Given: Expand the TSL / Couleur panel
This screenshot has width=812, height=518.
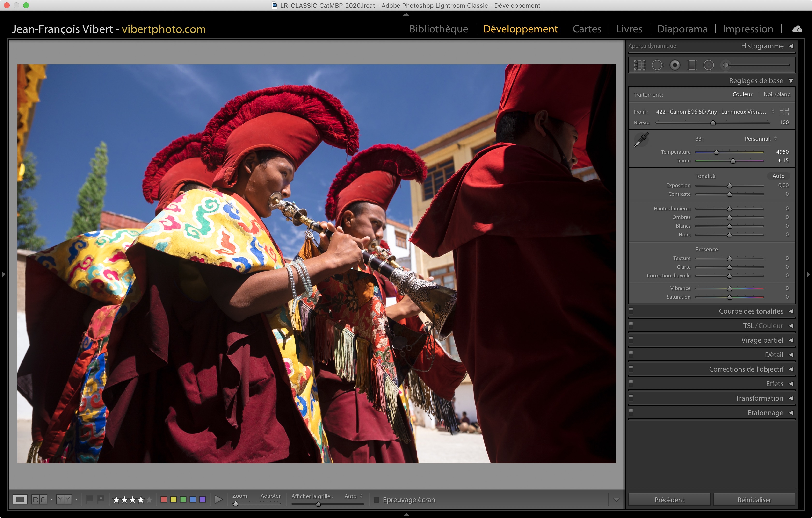Looking at the screenshot, I should [x=763, y=325].
